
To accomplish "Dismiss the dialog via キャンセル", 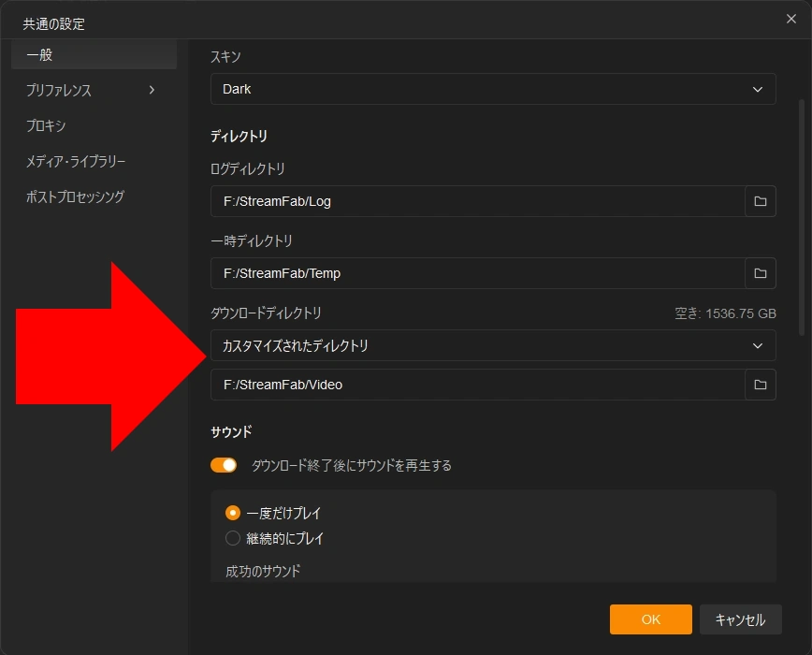I will pos(741,619).
